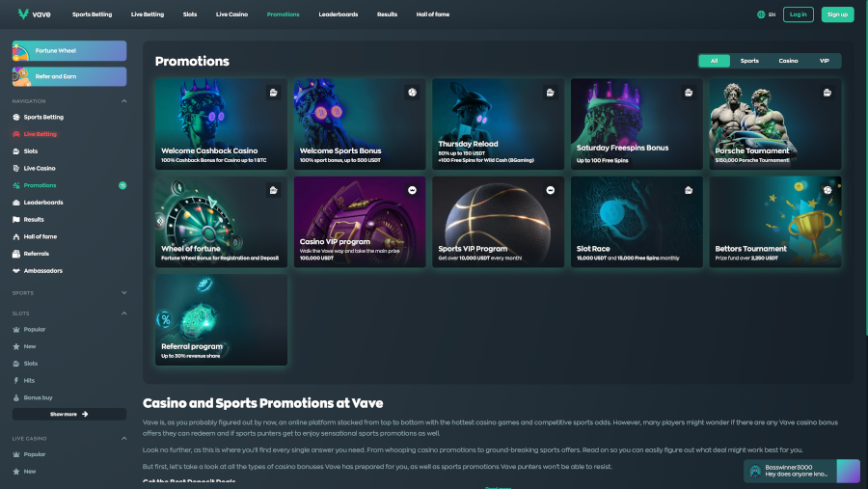Click category icon on Welcome Sports Bonus card
Viewport: 868px width, 489px height.
tap(412, 93)
